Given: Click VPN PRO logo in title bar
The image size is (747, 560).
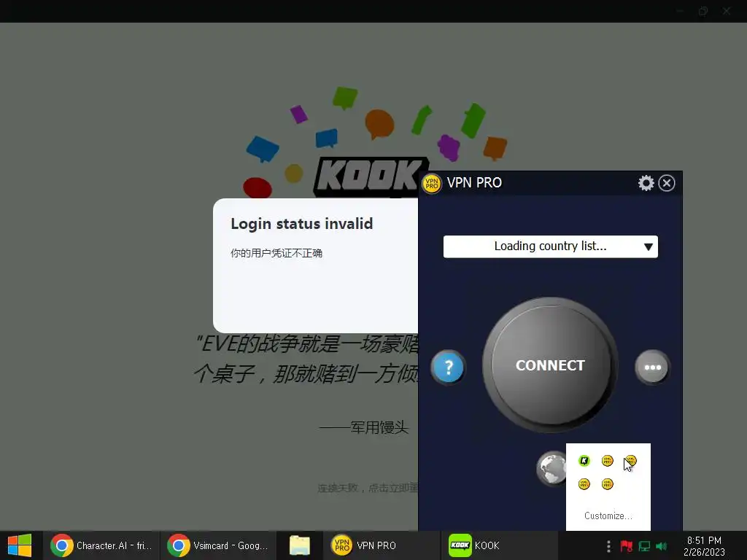Looking at the screenshot, I should (x=432, y=183).
